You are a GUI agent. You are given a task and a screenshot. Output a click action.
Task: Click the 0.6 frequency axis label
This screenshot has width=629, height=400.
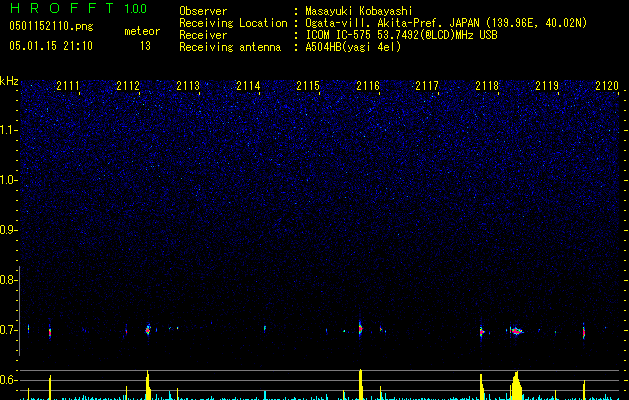tap(8, 380)
